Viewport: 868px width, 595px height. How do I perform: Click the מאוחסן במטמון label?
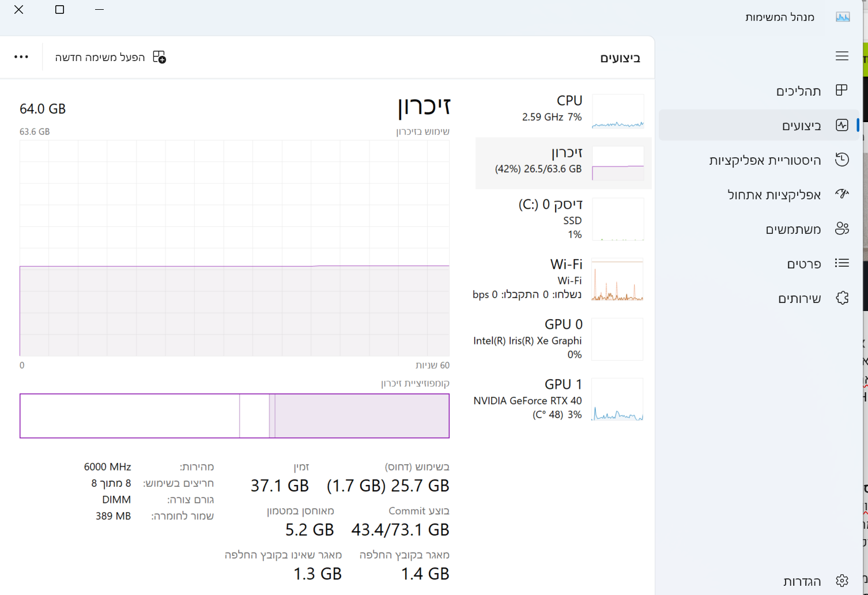pos(300,511)
